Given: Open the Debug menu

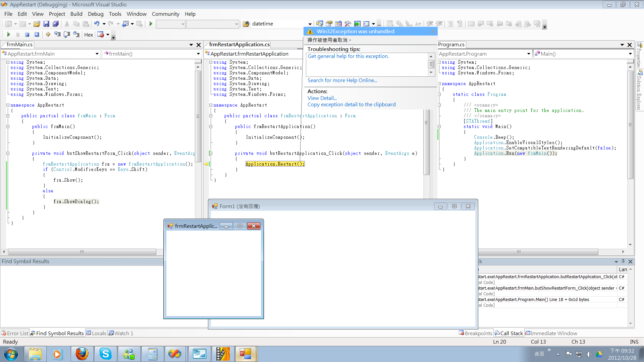Looking at the screenshot, I should (x=96, y=14).
